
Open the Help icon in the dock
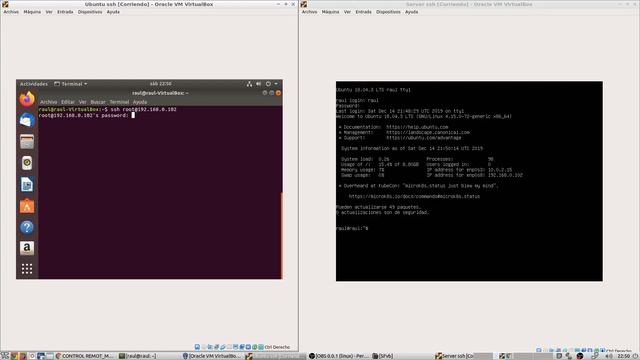click(x=27, y=227)
